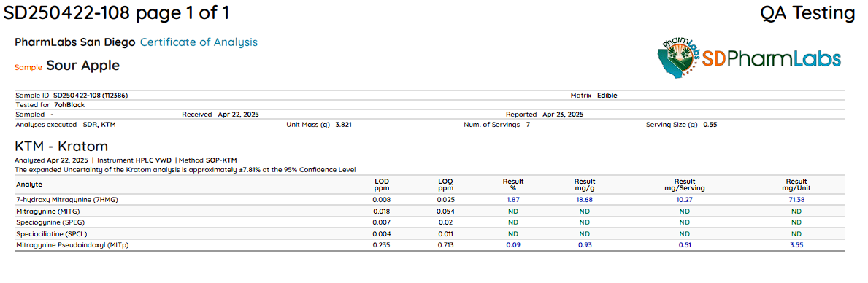Select Analyses executed value SDR, KTM
Image resolution: width=868 pixels, height=283 pixels.
(x=99, y=125)
